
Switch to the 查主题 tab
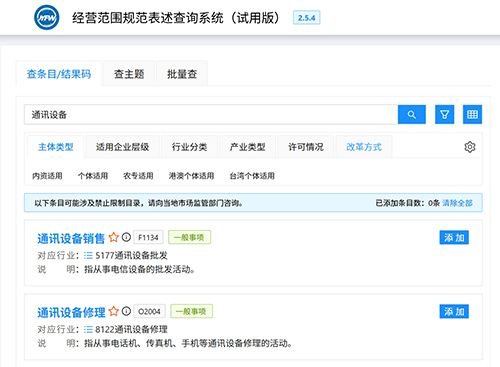click(x=129, y=74)
